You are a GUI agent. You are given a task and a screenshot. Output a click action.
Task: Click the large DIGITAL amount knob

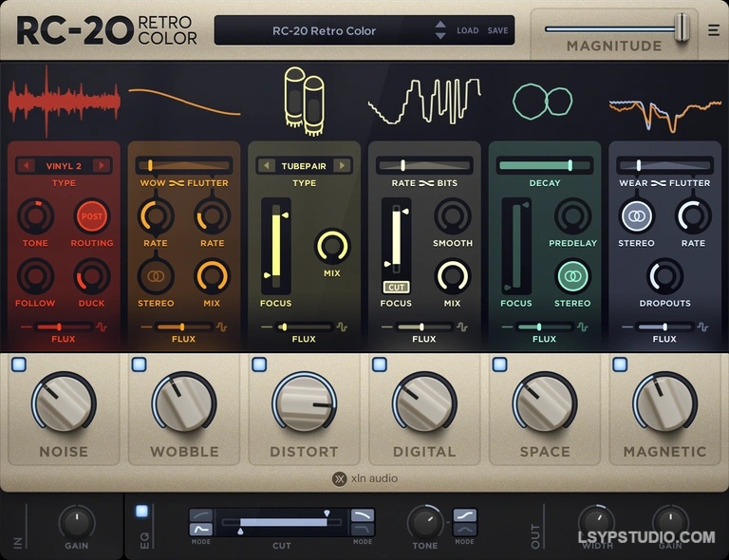424,402
